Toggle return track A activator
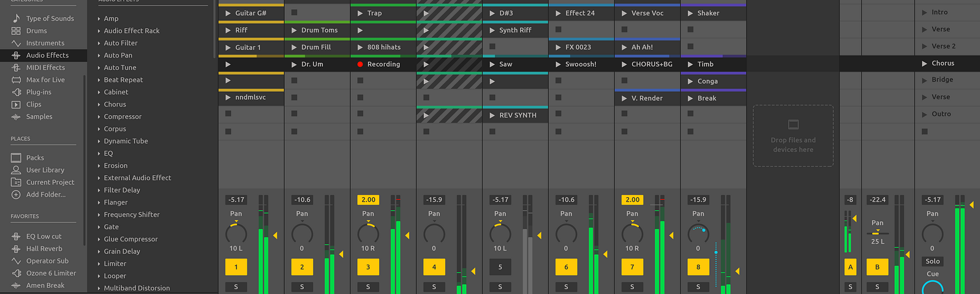 click(x=850, y=267)
